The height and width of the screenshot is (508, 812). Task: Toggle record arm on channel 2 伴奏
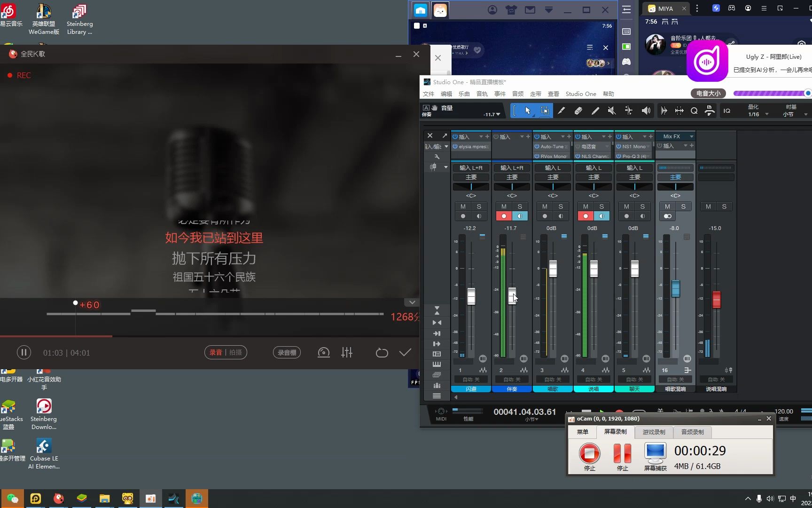(x=504, y=216)
